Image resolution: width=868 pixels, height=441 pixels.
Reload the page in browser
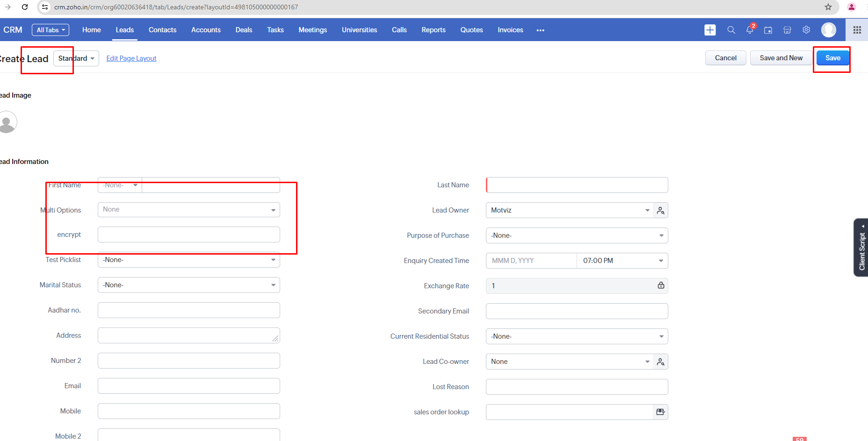coord(25,7)
